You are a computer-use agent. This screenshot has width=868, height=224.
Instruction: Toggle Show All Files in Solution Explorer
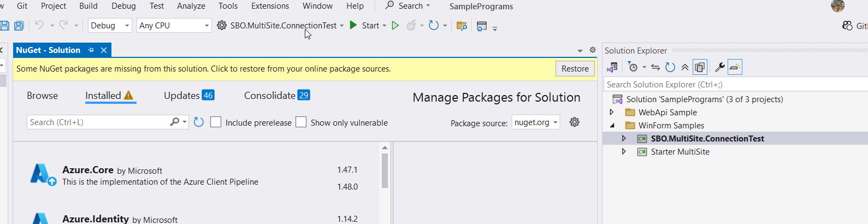coord(700,67)
